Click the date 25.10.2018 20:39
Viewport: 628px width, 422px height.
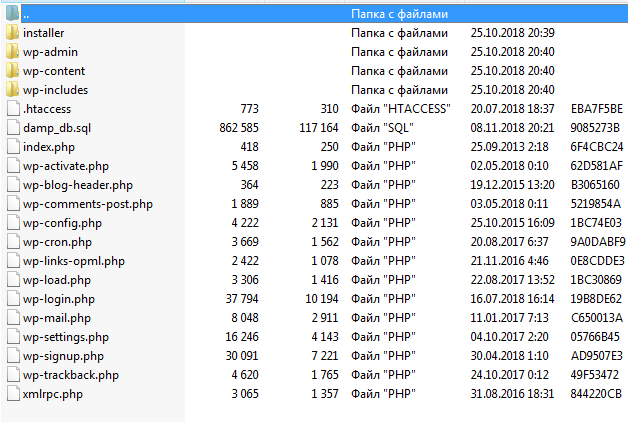point(513,33)
